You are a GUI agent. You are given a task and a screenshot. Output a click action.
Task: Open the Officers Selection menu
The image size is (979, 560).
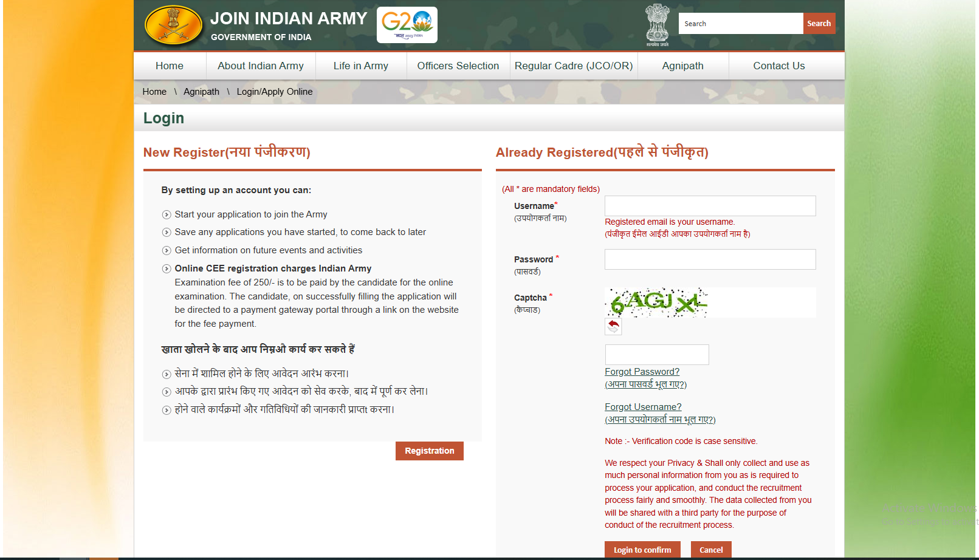458,66
